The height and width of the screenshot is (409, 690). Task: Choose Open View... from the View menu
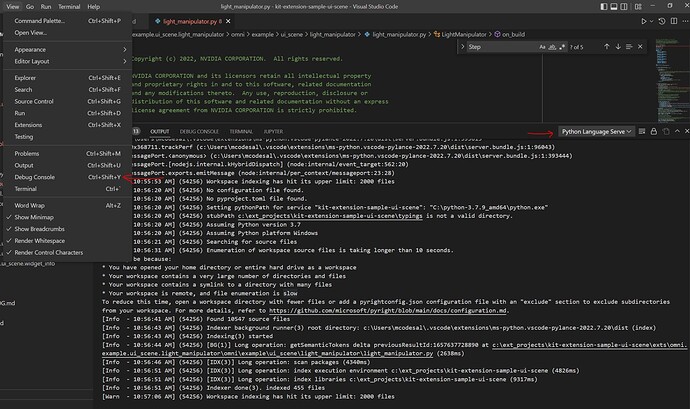67,33
